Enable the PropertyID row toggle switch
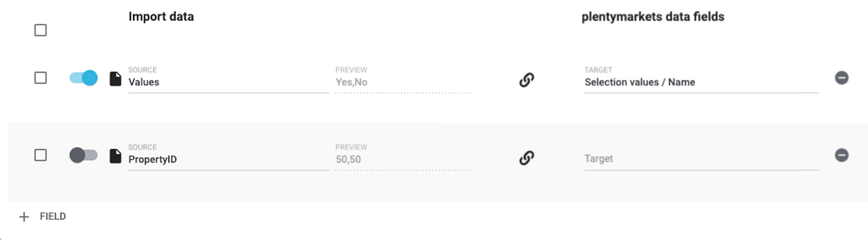 84,155
